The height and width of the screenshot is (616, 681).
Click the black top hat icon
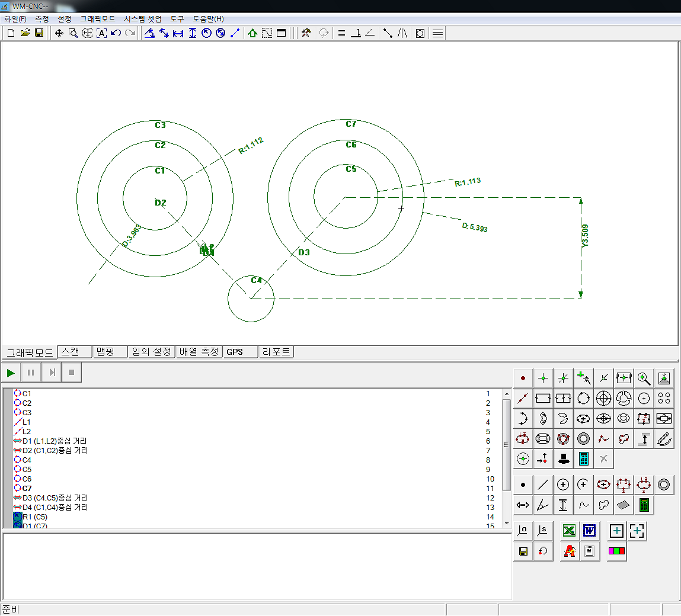(x=563, y=459)
